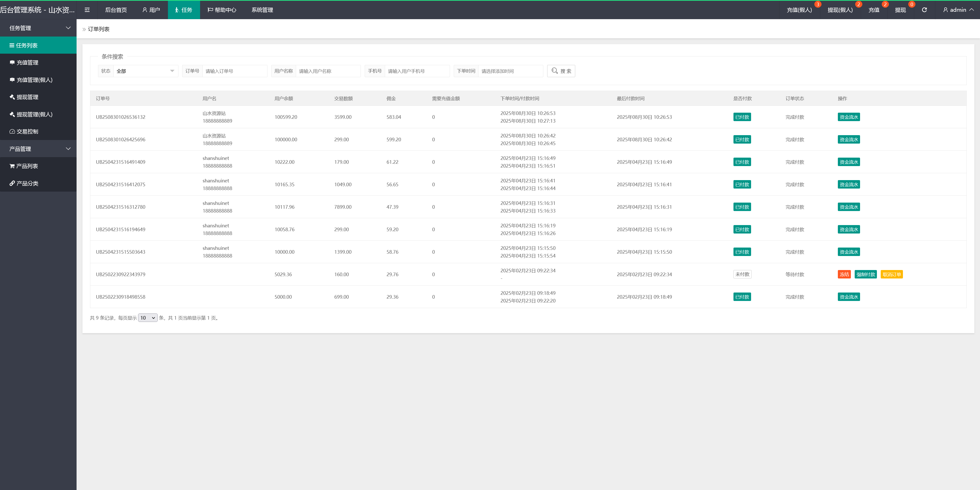Collapse the 任务管理 sidebar section

tap(38, 28)
